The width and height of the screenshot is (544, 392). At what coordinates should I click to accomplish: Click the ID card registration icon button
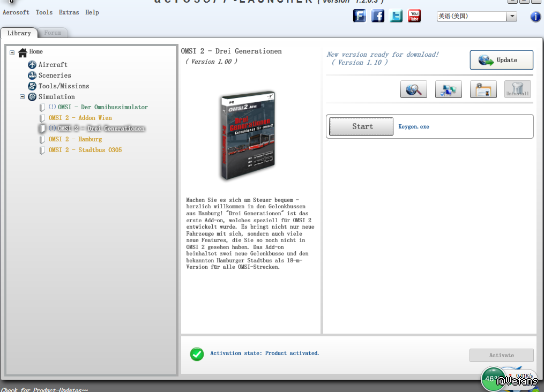[x=483, y=89]
